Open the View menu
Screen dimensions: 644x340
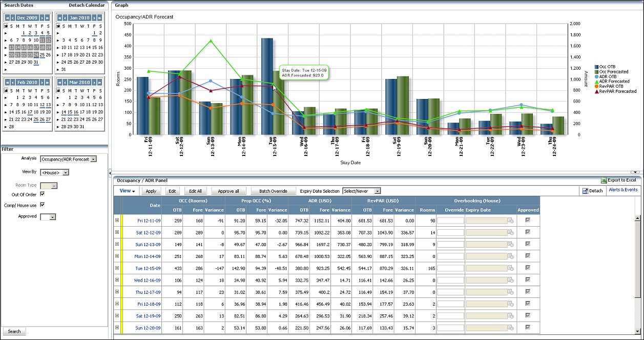pyautogui.click(x=127, y=191)
